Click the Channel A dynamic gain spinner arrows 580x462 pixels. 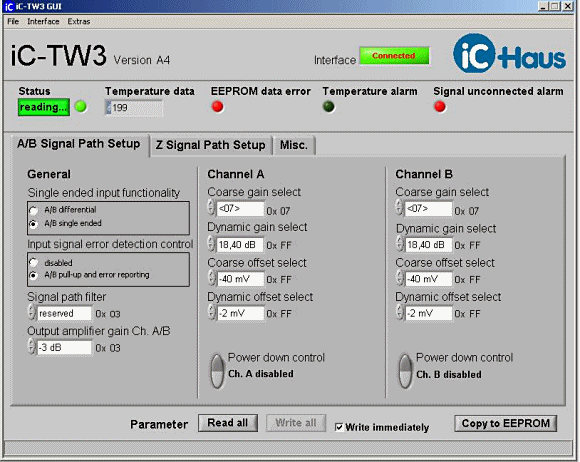[211, 244]
